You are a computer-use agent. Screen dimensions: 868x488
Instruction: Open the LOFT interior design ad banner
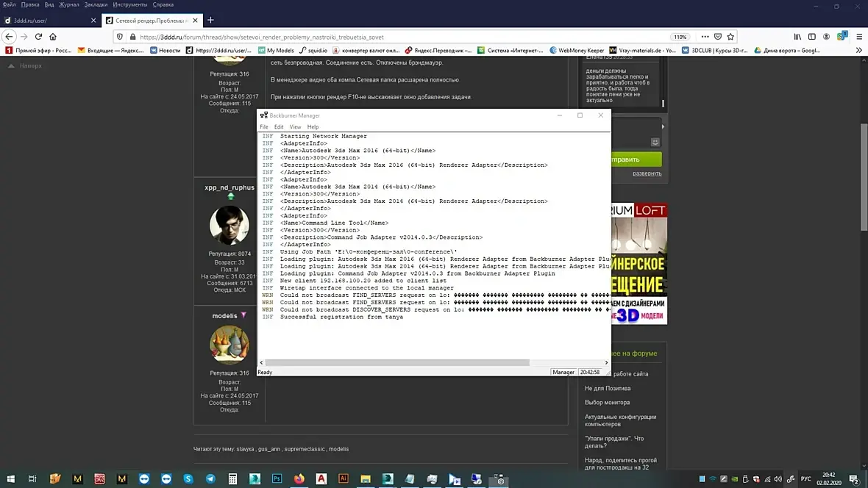tap(639, 263)
